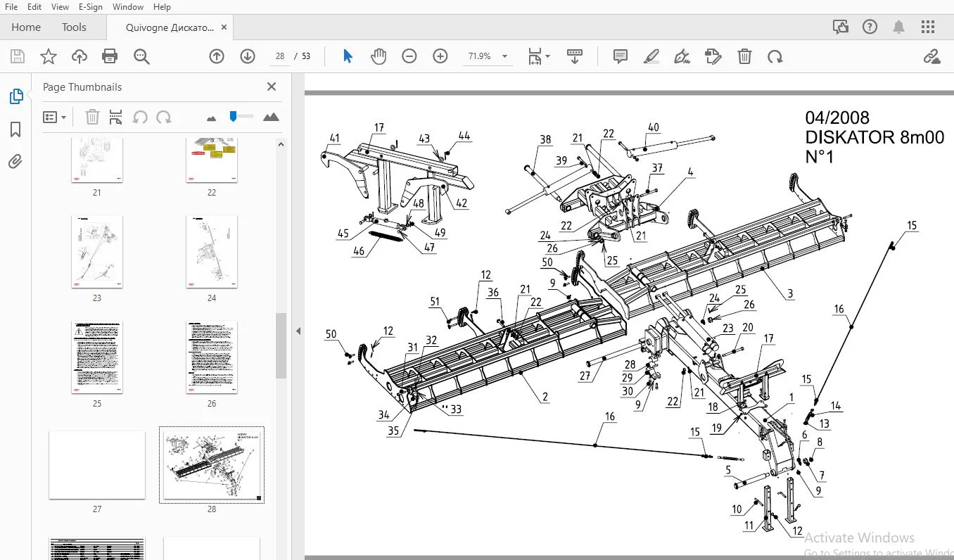Open the File menu
Image resolution: width=954 pixels, height=560 pixels.
pos(11,7)
